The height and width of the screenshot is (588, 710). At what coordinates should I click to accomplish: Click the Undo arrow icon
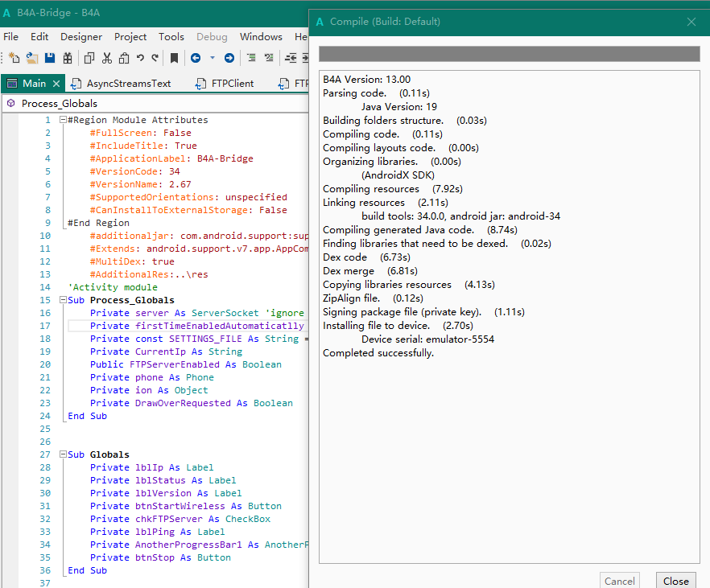coord(140,58)
